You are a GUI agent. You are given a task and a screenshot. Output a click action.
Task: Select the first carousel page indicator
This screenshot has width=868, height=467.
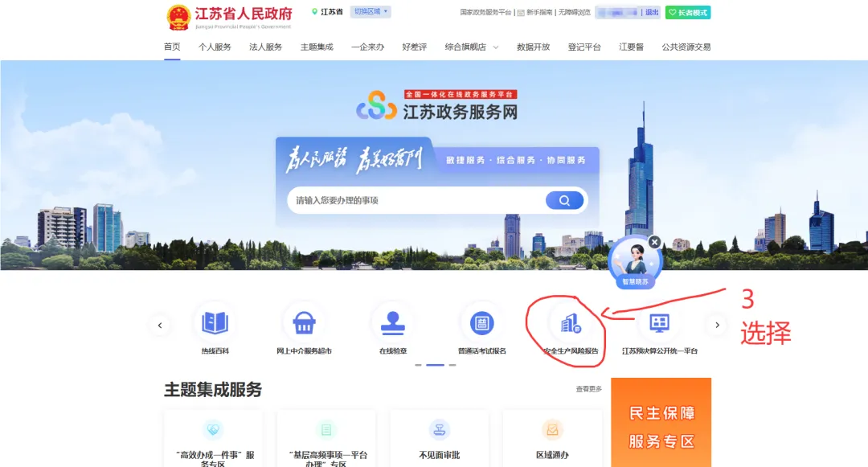click(418, 365)
